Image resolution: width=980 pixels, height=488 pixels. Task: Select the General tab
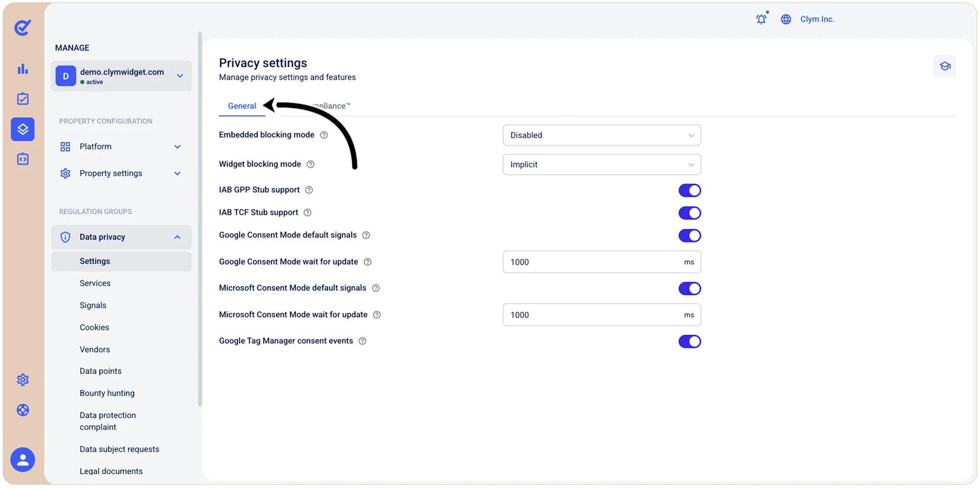coord(242,106)
